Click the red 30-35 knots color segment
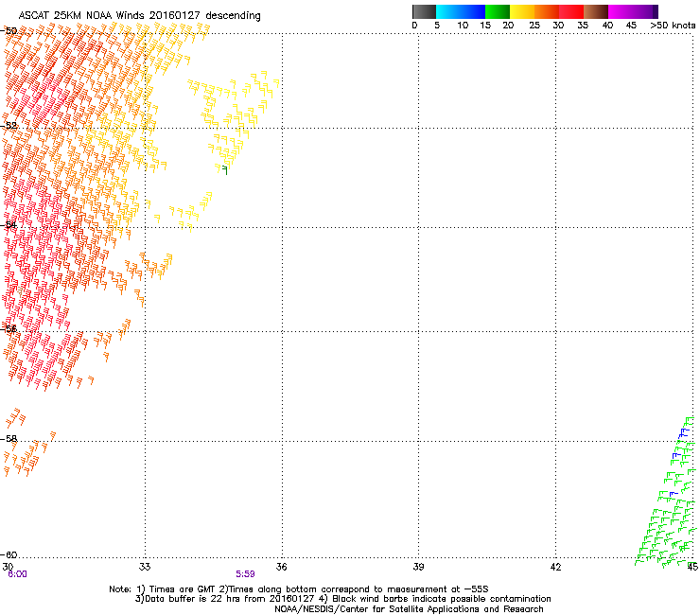This screenshot has width=700, height=615. [x=571, y=11]
